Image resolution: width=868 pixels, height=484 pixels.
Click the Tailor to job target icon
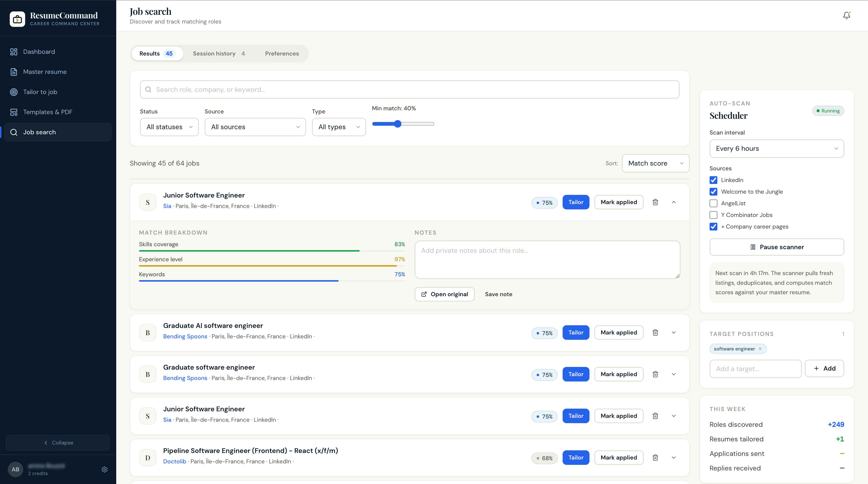point(14,92)
